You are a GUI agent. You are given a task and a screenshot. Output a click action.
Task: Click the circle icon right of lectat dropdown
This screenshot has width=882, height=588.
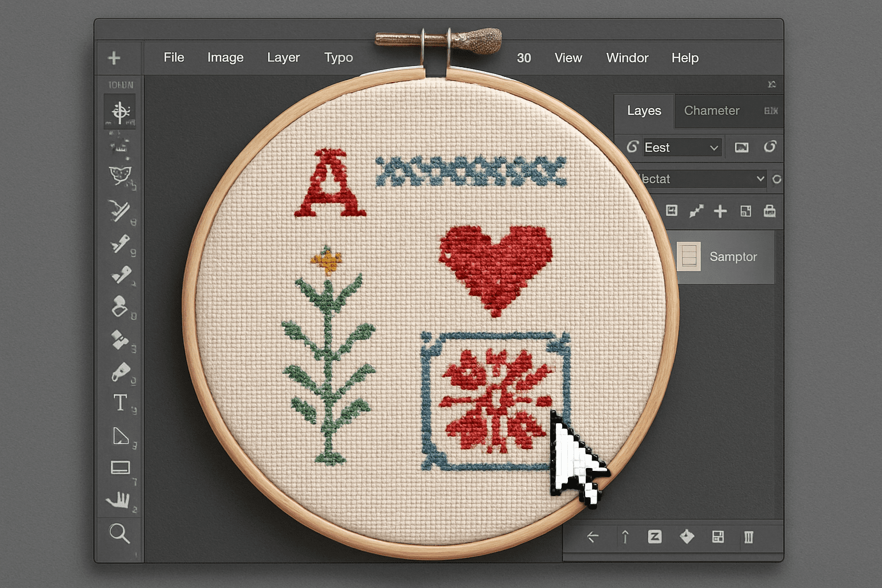pos(777,179)
